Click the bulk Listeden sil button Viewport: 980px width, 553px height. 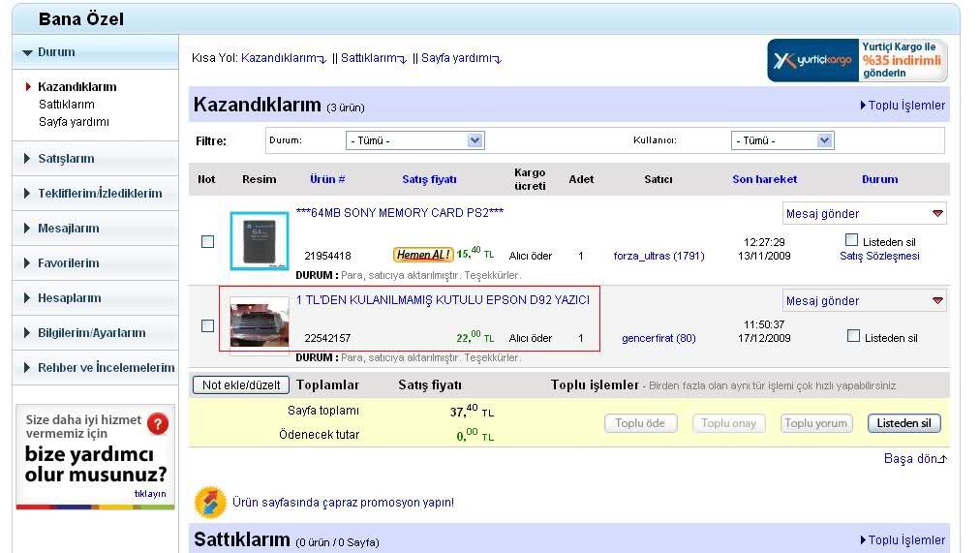903,423
